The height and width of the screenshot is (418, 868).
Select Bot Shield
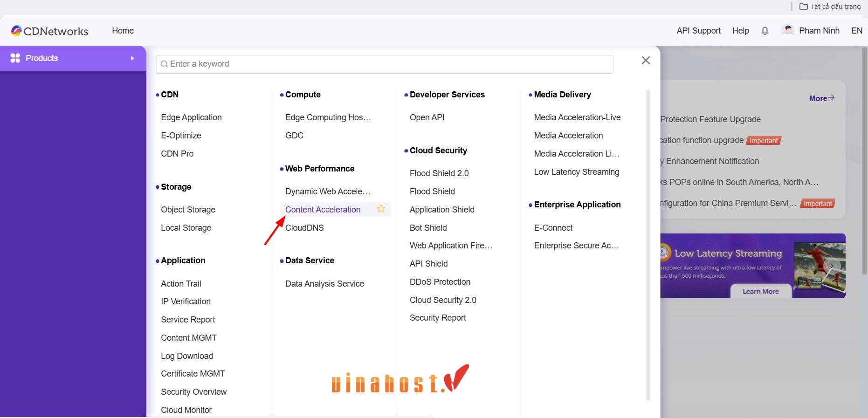tap(428, 228)
